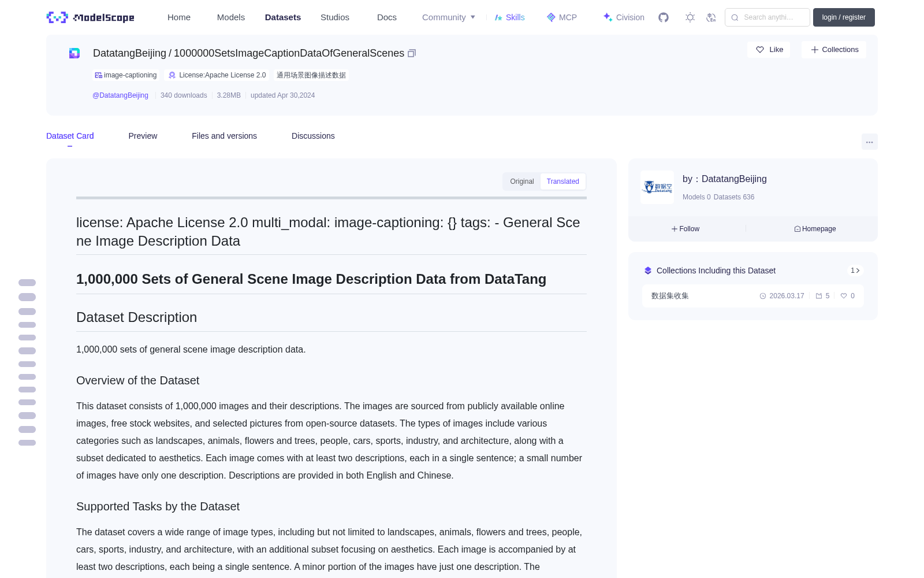Screen dimensions: 924x578
Task: Show the Translated card text
Action: (563, 181)
